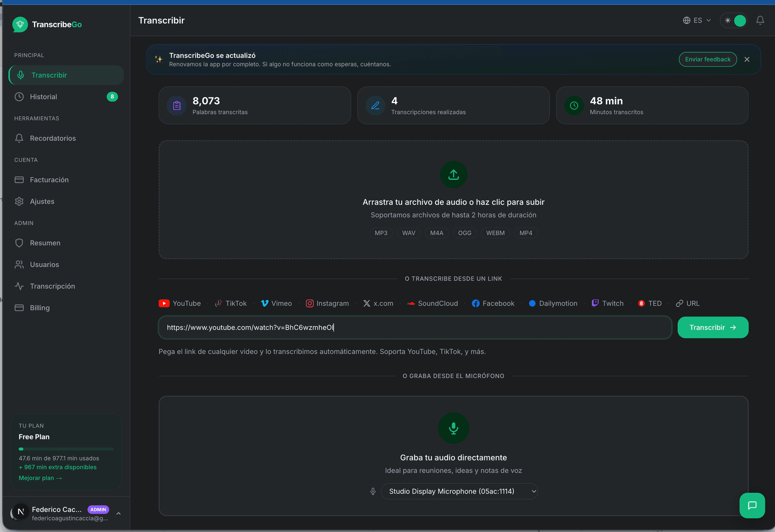The width and height of the screenshot is (775, 532).
Task: Open the chat support bubble icon
Action: tap(752, 505)
